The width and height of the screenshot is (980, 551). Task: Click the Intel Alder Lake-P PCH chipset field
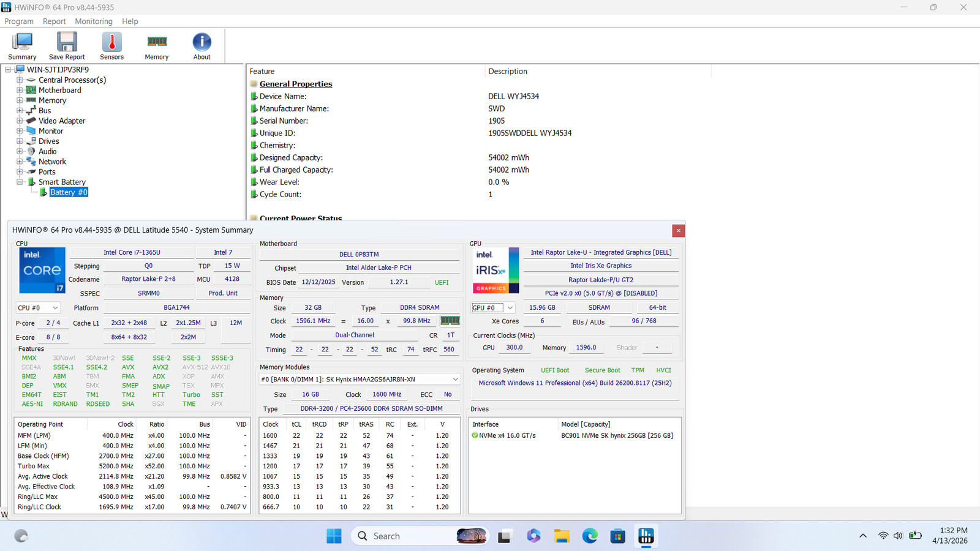coord(379,268)
